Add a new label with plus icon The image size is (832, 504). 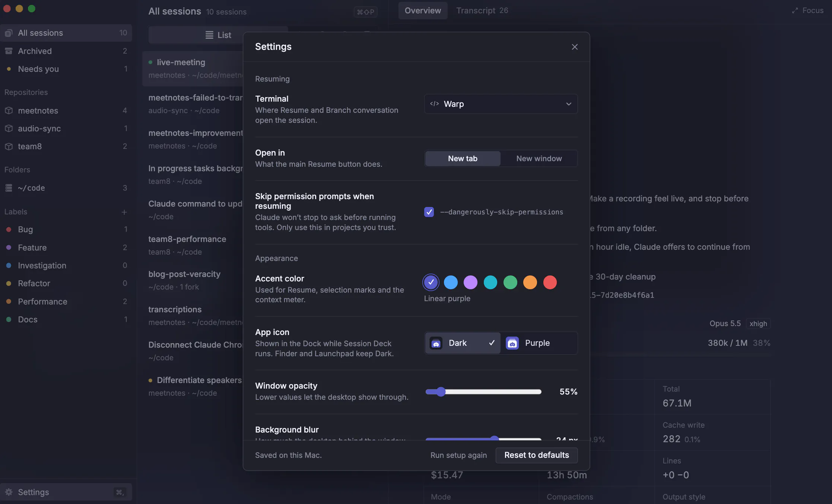[124, 212]
